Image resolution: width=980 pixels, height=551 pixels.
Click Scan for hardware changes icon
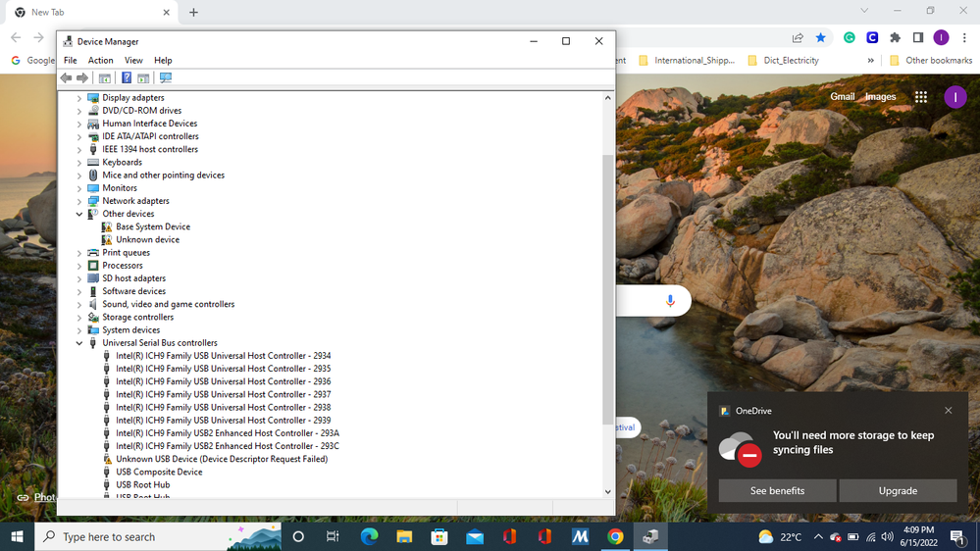click(x=166, y=78)
